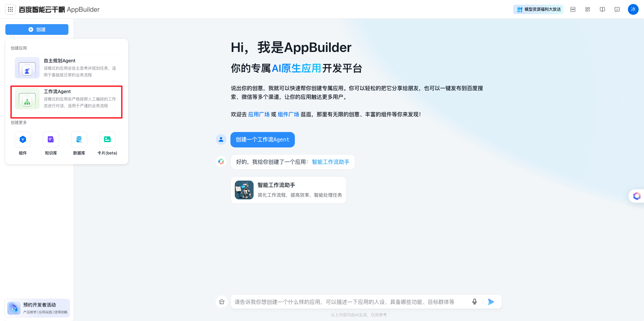This screenshot has width=644, height=321.
Task: Open the 卡片(beta) card icon
Action: [x=107, y=139]
